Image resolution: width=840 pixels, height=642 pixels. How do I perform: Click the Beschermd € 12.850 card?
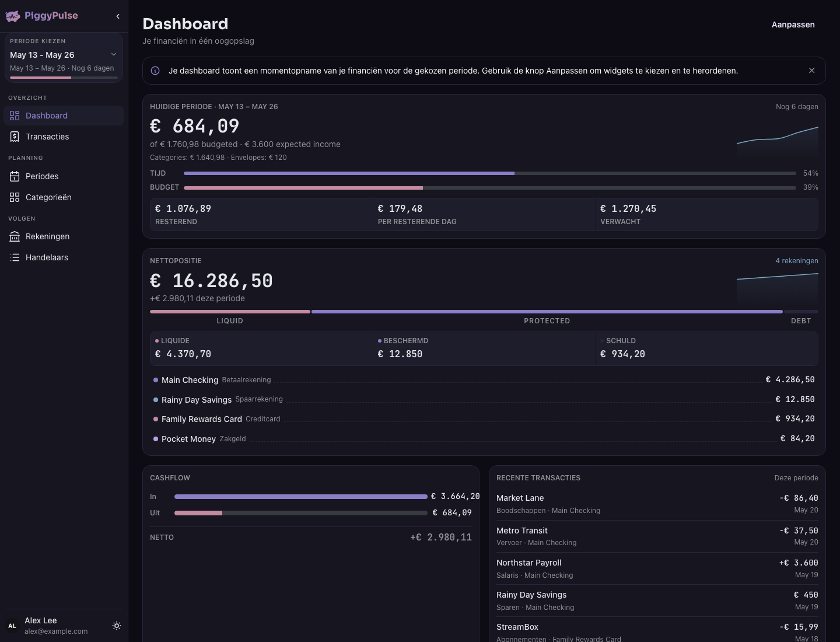484,348
